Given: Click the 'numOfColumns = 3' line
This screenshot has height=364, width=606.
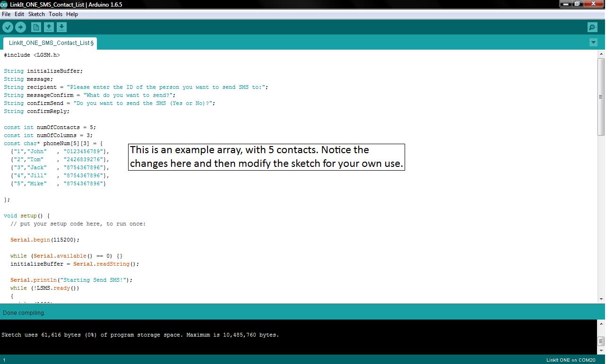Looking at the screenshot, I should point(48,135).
